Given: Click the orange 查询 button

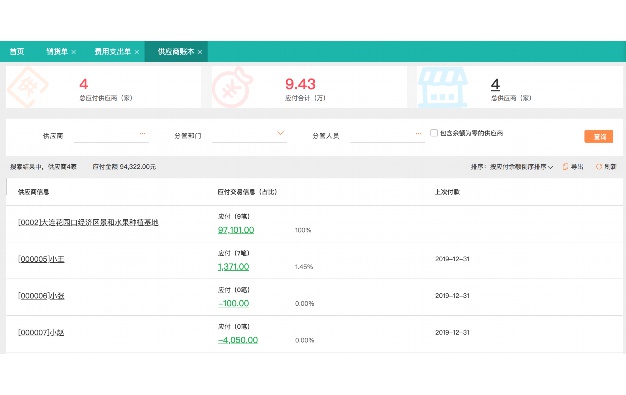Looking at the screenshot, I should (x=598, y=137).
